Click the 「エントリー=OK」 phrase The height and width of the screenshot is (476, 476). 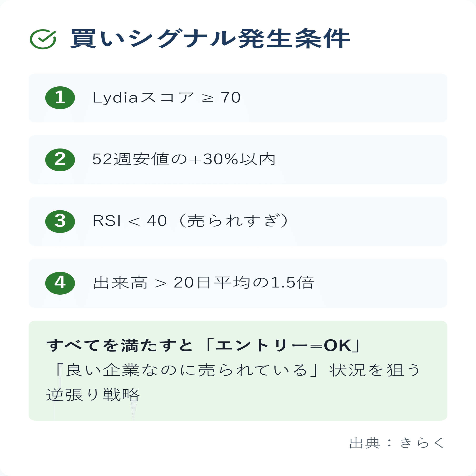[x=283, y=345]
